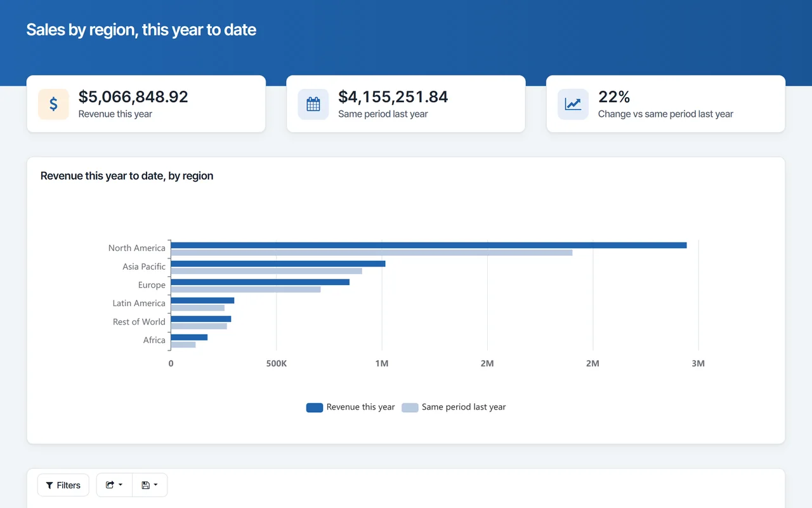Click the "North America" axis label
Screen dimensions: 812x508
[x=136, y=248]
